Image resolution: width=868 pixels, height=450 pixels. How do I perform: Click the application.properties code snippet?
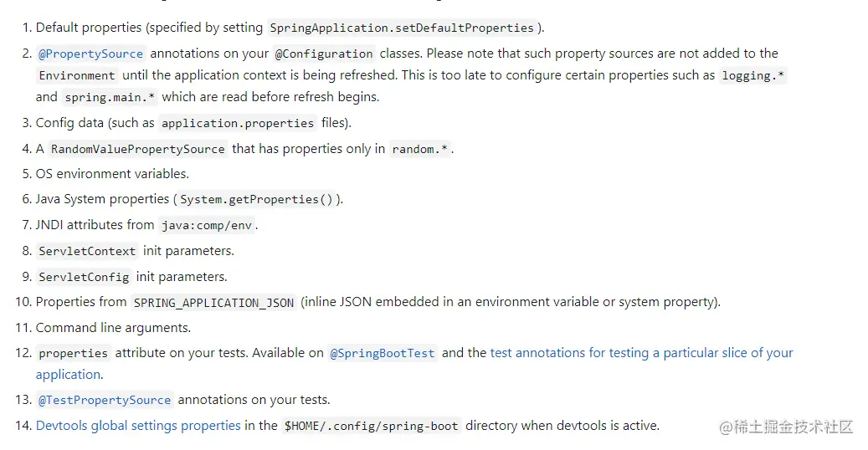coord(238,123)
